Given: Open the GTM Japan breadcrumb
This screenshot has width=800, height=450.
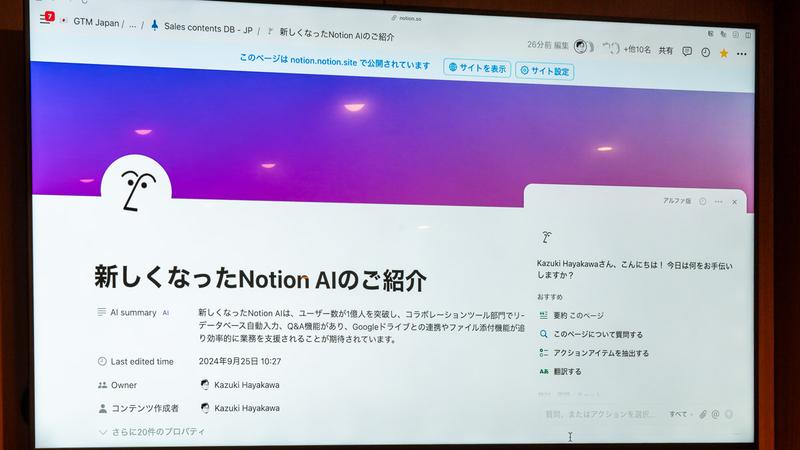Looking at the screenshot, I should 96,22.
